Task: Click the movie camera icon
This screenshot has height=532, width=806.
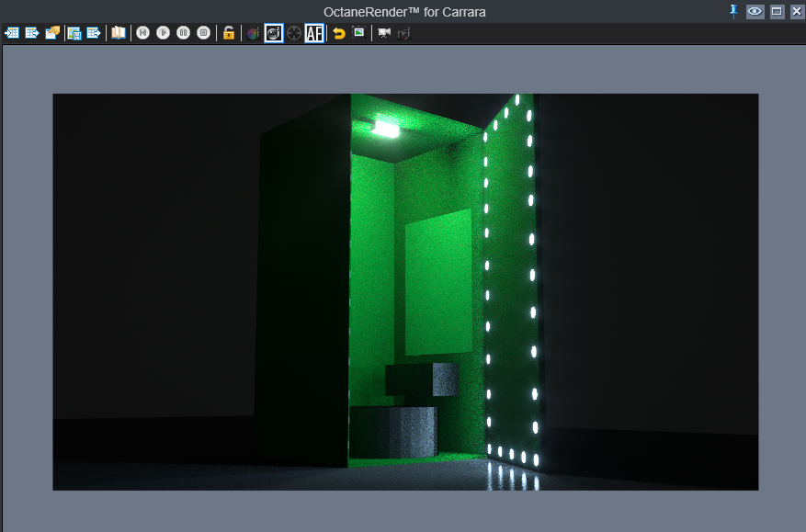Action: tap(384, 33)
